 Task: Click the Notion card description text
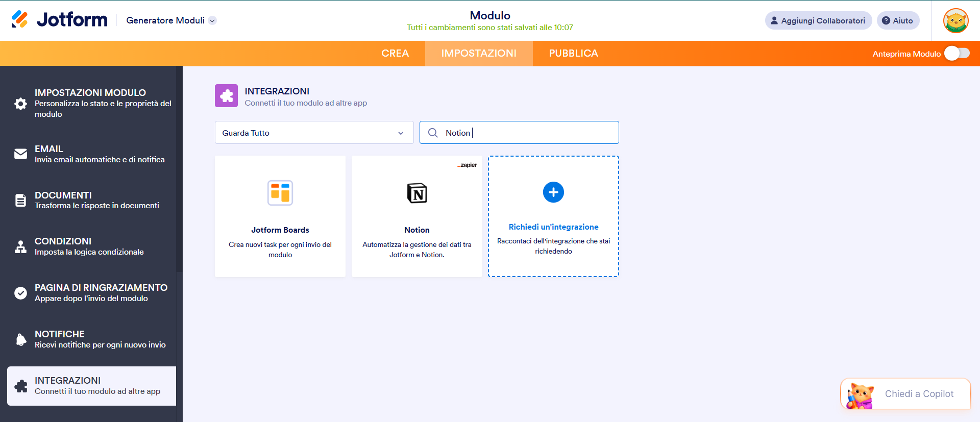(x=417, y=250)
